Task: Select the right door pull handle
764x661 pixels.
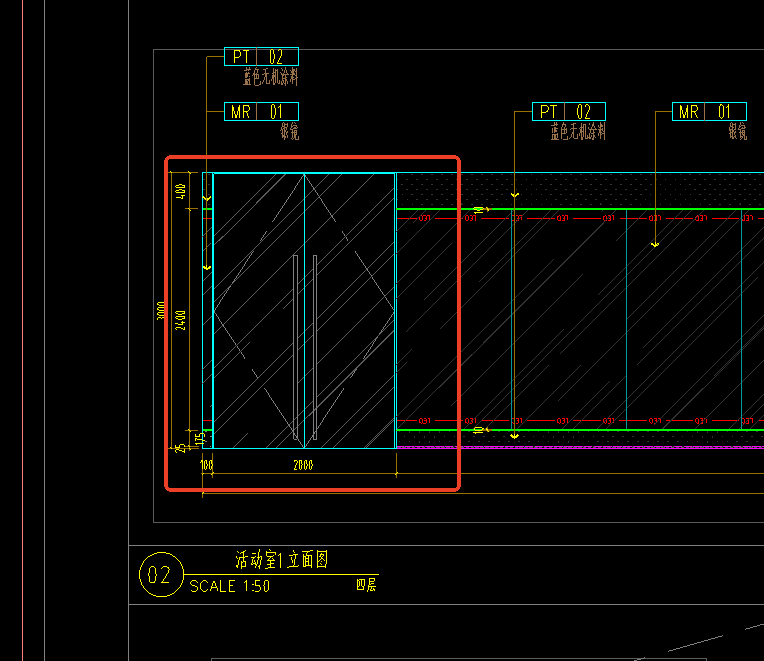Action: click(314, 348)
